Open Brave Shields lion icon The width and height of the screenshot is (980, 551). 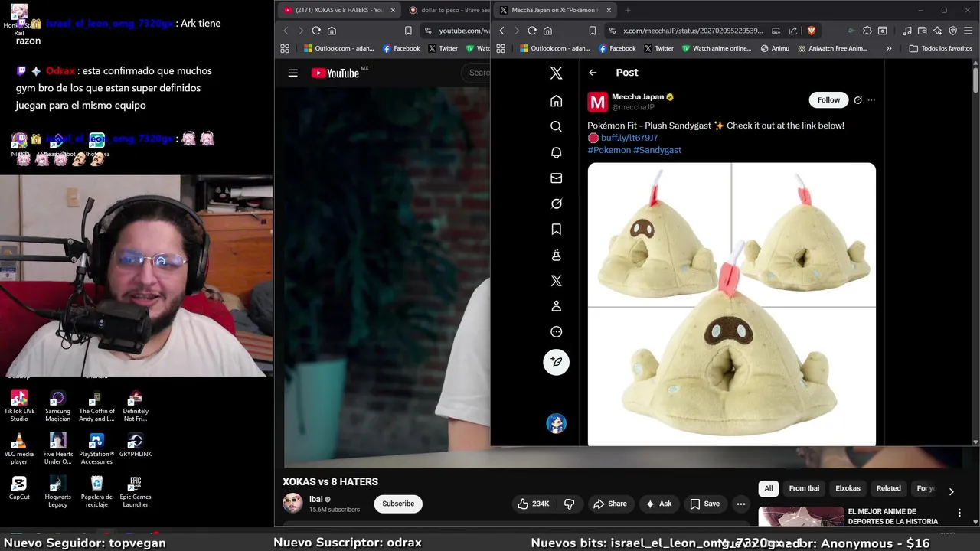pyautogui.click(x=812, y=31)
